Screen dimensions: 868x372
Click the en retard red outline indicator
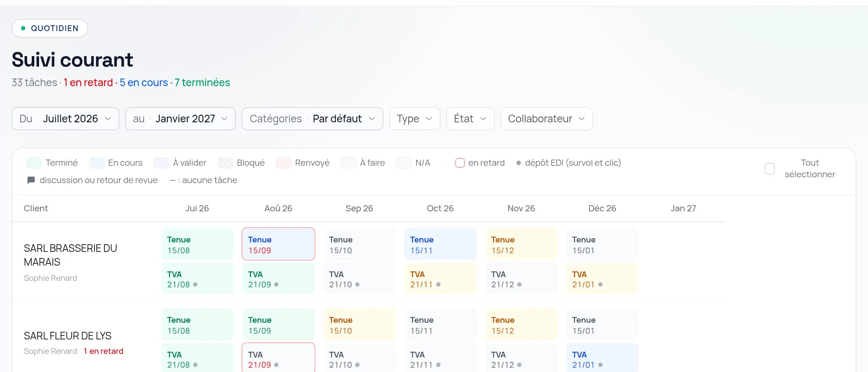click(460, 163)
